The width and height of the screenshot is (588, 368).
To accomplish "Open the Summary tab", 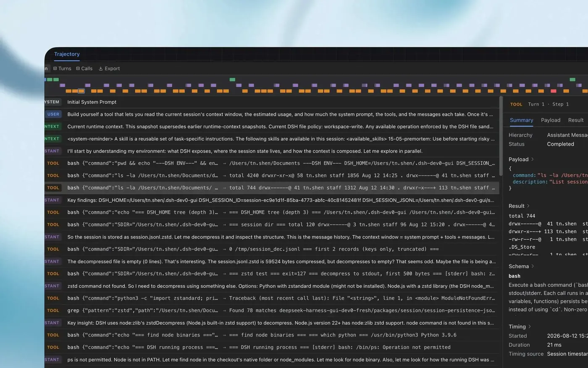I will pos(521,120).
